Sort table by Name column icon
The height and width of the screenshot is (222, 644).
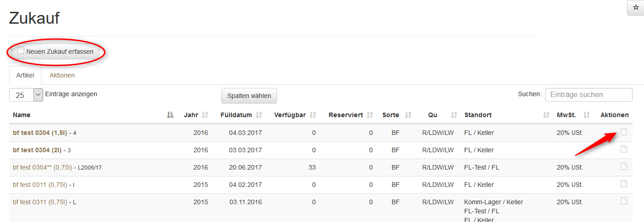[170, 115]
